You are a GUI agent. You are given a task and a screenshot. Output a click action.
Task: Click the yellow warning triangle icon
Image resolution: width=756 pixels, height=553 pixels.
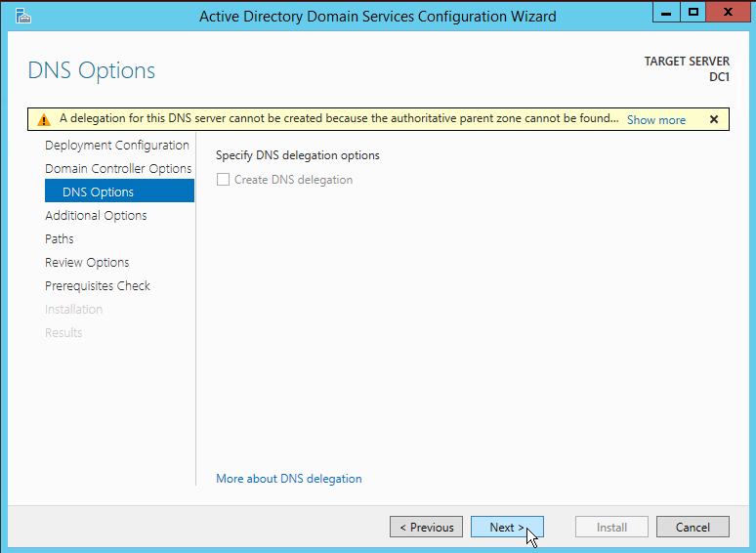[x=44, y=119]
